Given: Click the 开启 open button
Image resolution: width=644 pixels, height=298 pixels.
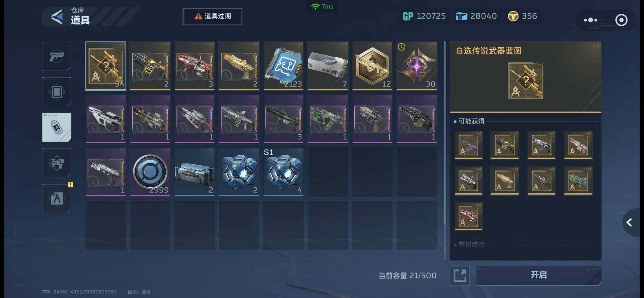Looking at the screenshot, I should tap(539, 275).
